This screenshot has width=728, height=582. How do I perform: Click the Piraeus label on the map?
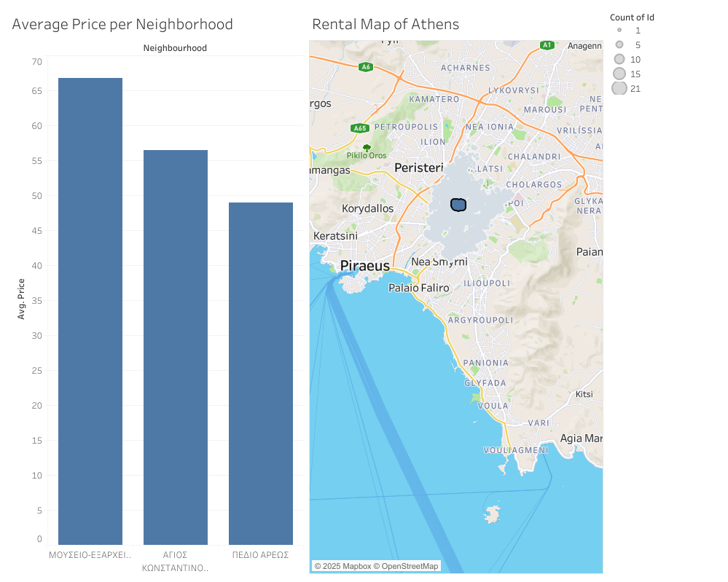[x=365, y=266]
